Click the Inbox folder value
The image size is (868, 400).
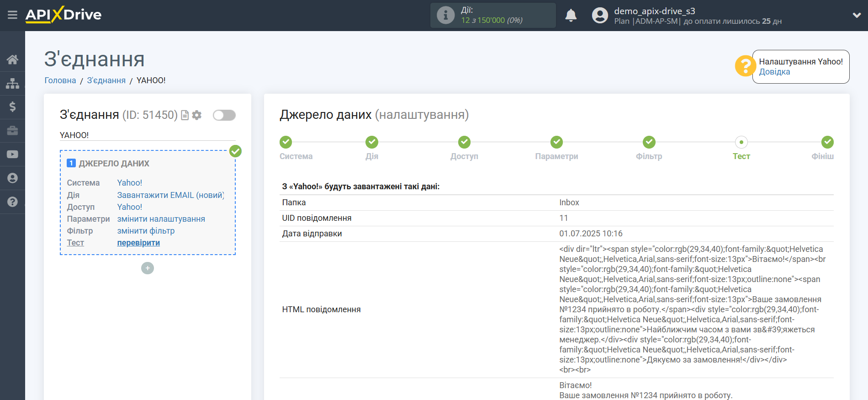coord(569,203)
